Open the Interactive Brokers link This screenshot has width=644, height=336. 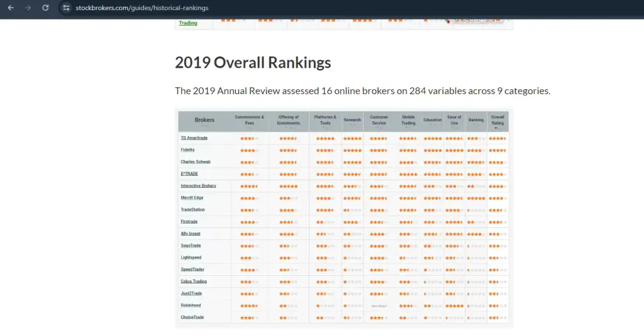pyautogui.click(x=198, y=185)
